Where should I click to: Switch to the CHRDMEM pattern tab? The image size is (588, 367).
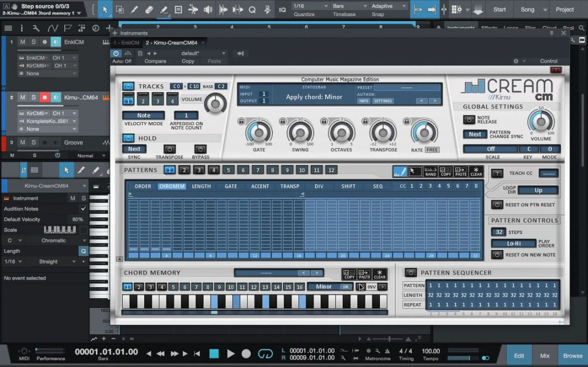point(172,186)
